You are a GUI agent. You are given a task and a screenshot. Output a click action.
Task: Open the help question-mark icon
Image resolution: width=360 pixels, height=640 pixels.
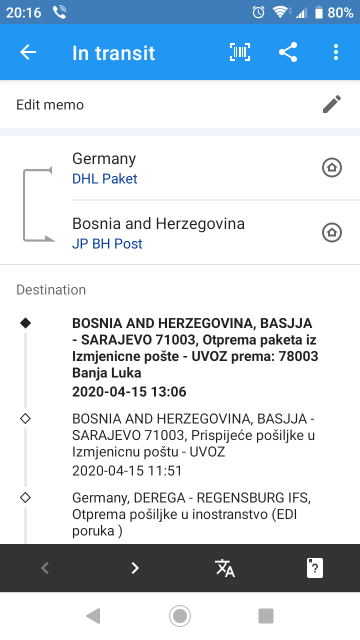pyautogui.click(x=315, y=568)
